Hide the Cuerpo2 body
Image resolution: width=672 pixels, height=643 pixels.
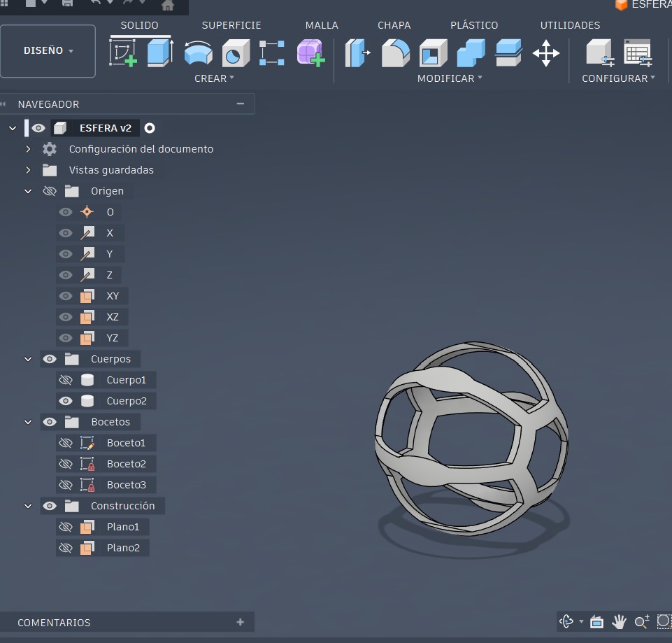tap(66, 401)
